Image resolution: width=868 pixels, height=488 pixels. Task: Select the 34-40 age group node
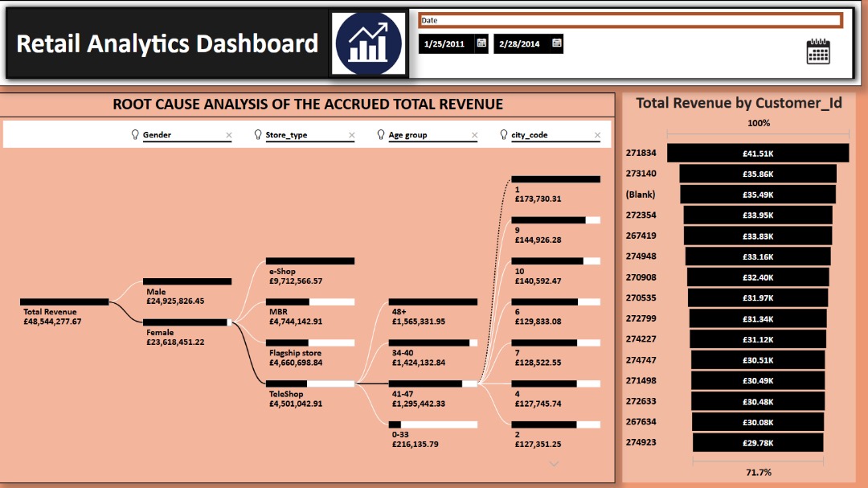(433, 342)
